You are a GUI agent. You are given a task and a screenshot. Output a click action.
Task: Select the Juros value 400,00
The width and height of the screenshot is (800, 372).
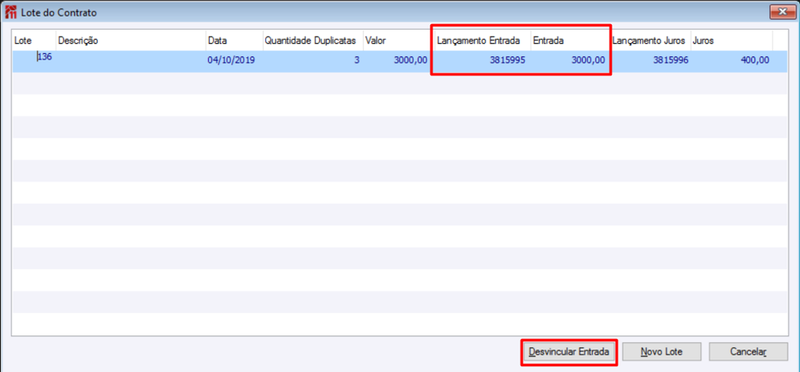point(731,61)
